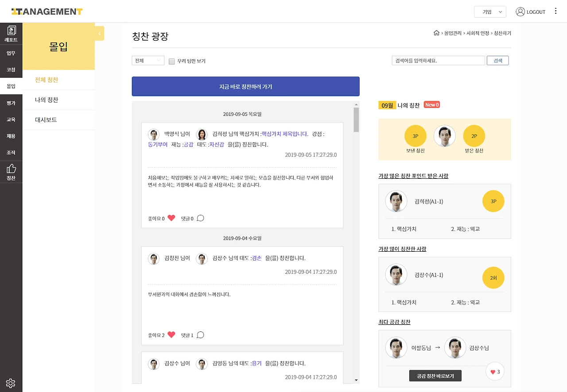
Task: Like 김창진's praise post with the heart
Action: (171, 335)
